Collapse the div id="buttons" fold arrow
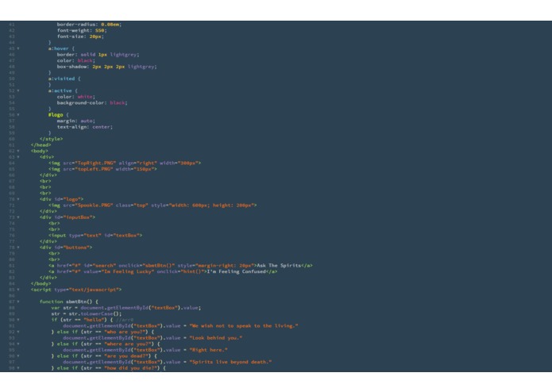 pyautogui.click(x=18, y=248)
